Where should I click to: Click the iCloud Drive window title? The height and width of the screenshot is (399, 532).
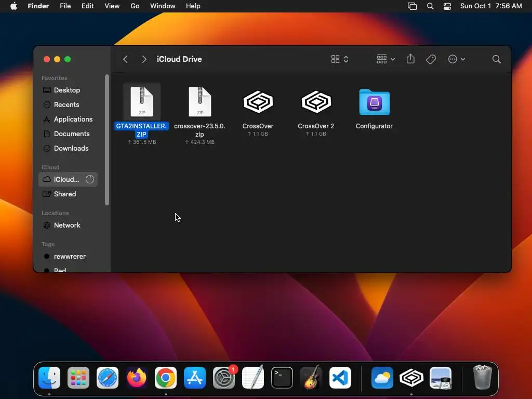[179, 59]
